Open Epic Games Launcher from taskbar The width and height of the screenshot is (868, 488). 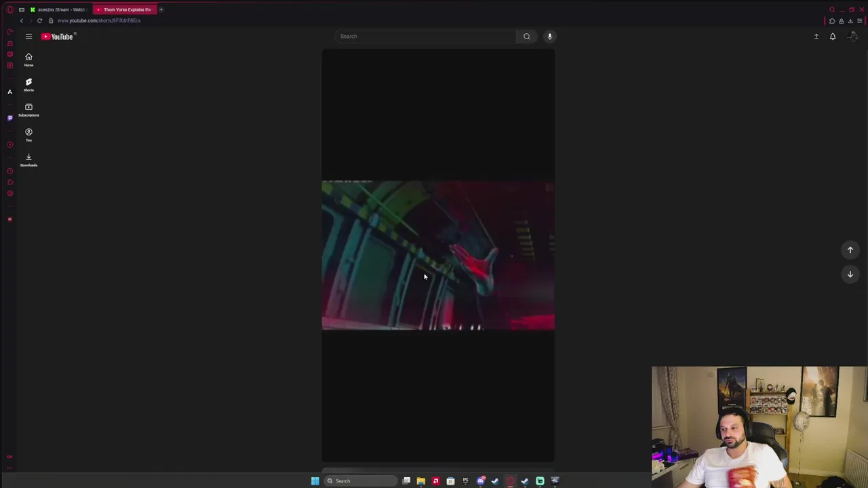pos(466,481)
